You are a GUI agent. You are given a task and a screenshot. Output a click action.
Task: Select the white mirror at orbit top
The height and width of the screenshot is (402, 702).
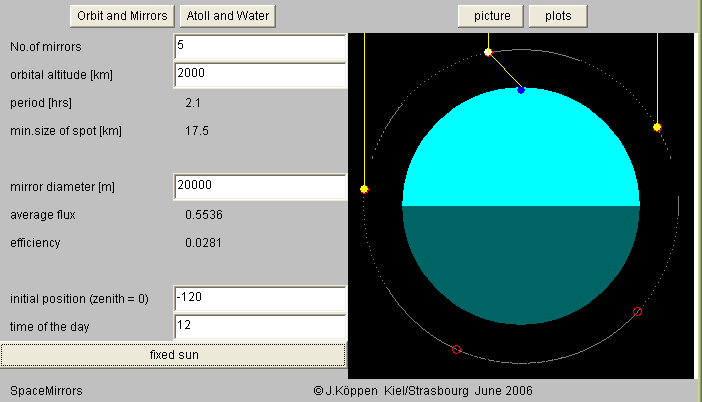coord(488,52)
